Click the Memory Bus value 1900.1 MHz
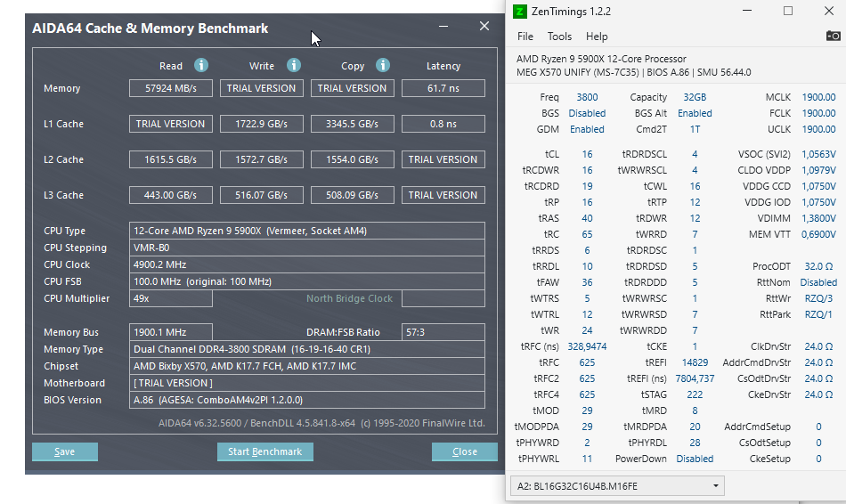 [170, 332]
